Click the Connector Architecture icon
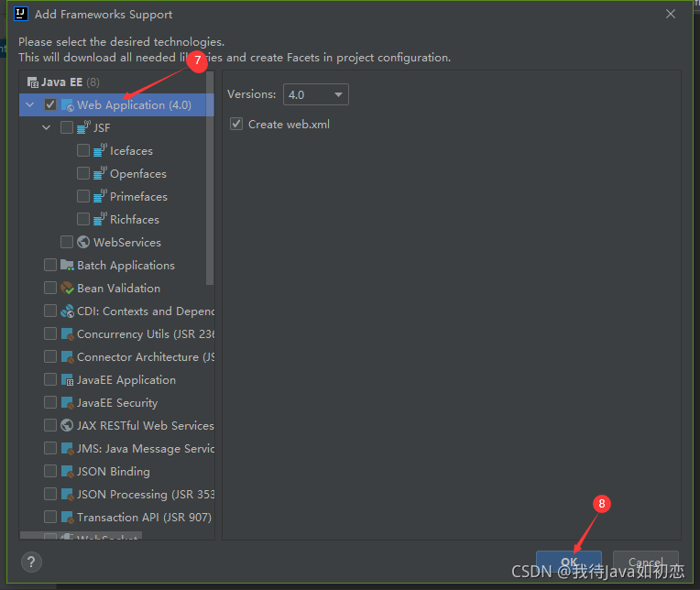The width and height of the screenshot is (700, 590). (67, 356)
